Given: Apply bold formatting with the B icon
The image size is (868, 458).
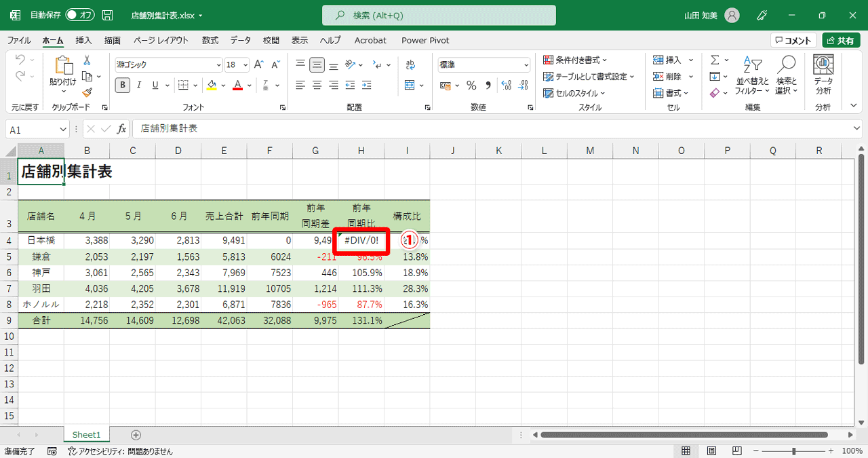Looking at the screenshot, I should click(x=122, y=85).
